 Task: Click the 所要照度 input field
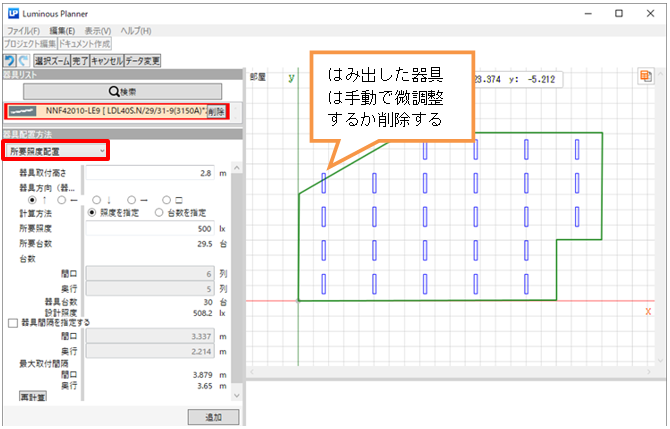click(x=156, y=227)
